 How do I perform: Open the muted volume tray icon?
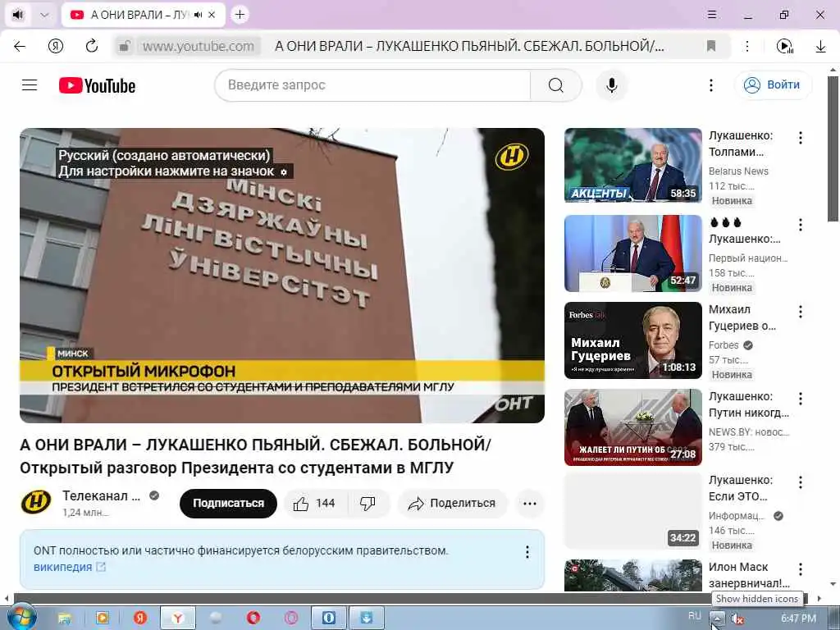[737, 619]
